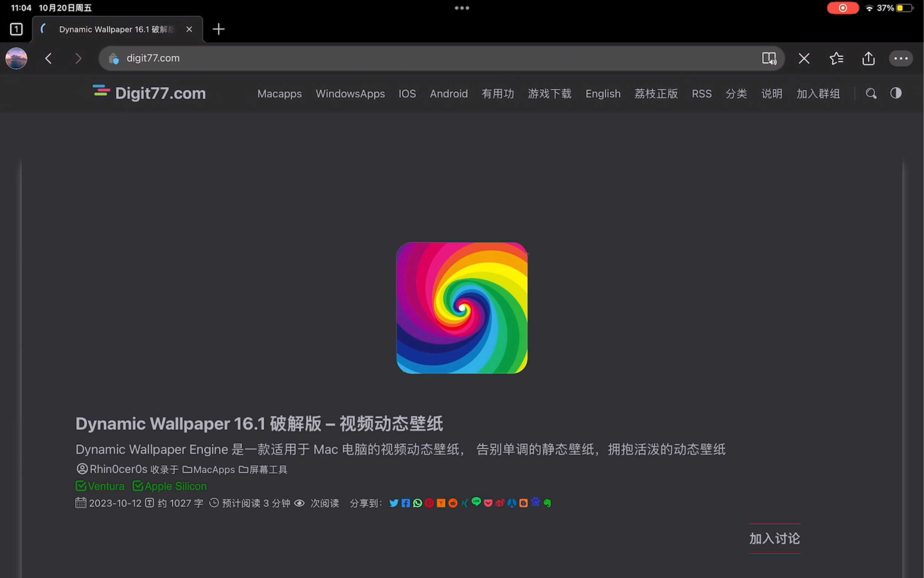This screenshot has height=578, width=924.
Task: Go back to the previous page
Action: 48,59
